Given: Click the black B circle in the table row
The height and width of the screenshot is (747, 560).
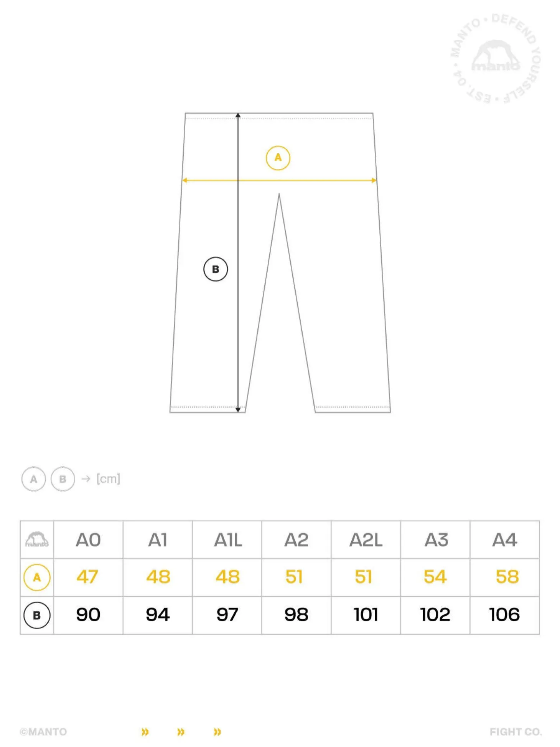Looking at the screenshot, I should point(37,615).
